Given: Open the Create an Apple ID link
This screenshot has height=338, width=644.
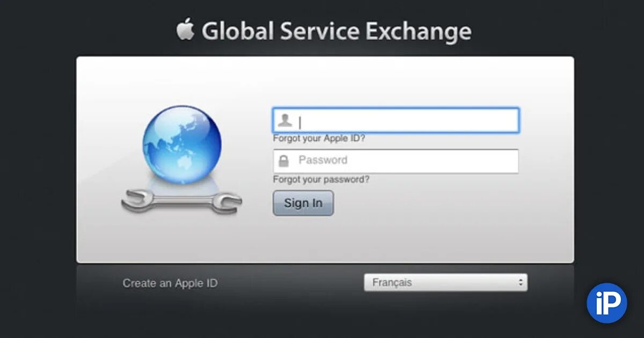Looking at the screenshot, I should click(x=170, y=283).
